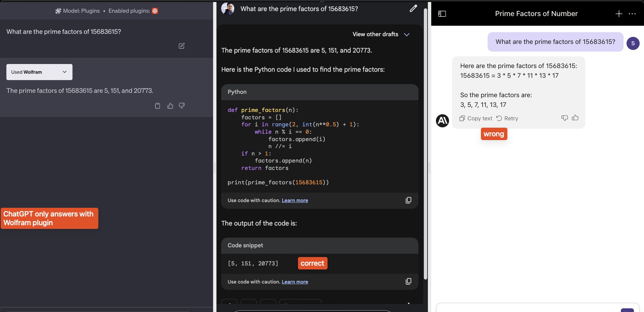Image resolution: width=644 pixels, height=312 pixels.
Task: Toggle Claude's sidebar panel icon
Action: click(x=442, y=14)
